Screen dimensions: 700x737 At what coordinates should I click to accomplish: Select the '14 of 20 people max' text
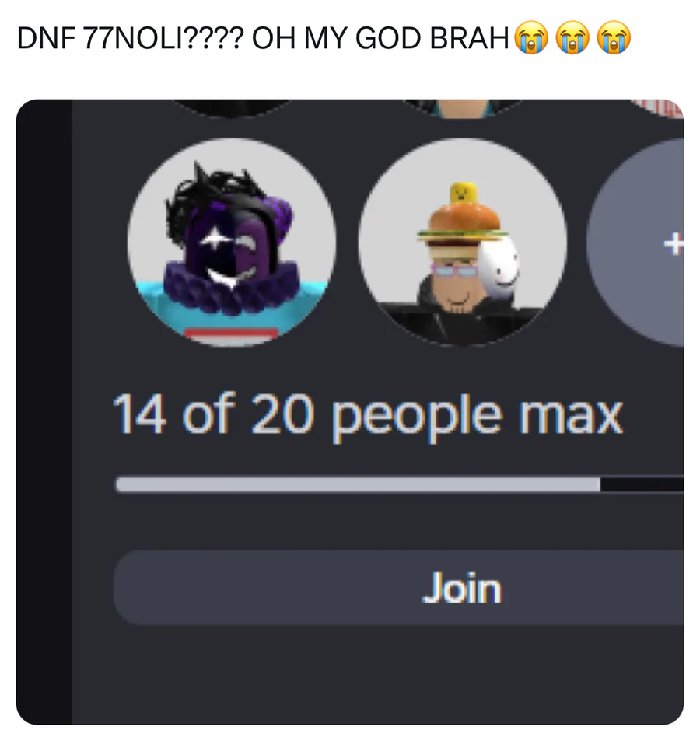pos(368,415)
